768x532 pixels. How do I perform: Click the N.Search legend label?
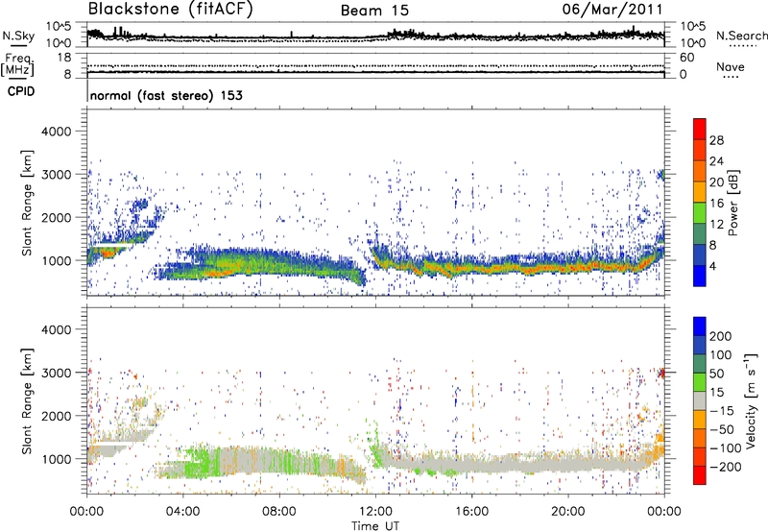point(742,36)
